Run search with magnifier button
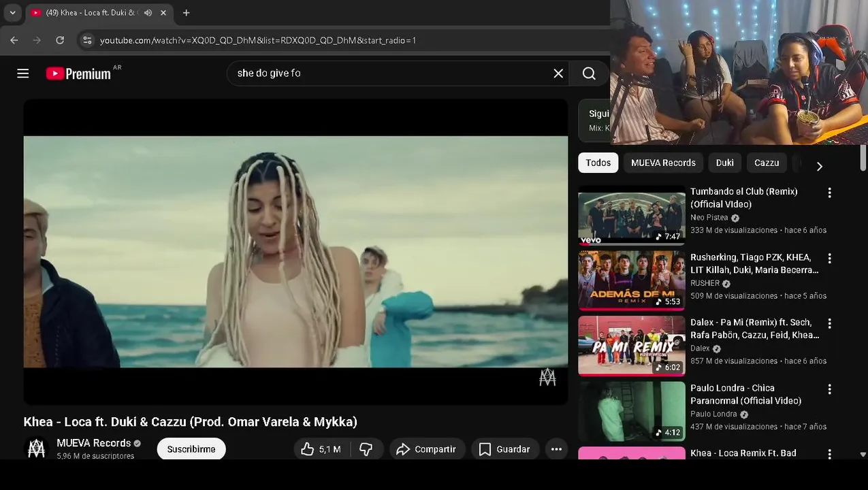868x490 pixels. [589, 73]
